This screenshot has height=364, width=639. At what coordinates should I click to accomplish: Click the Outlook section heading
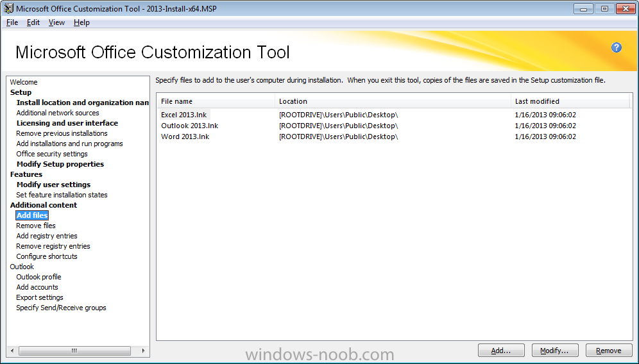tap(22, 267)
